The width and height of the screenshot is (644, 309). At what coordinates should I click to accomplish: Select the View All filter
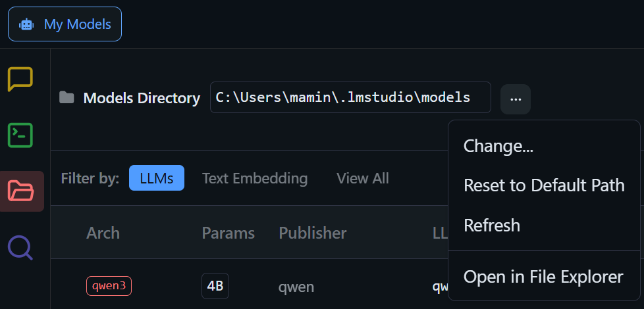point(363,178)
